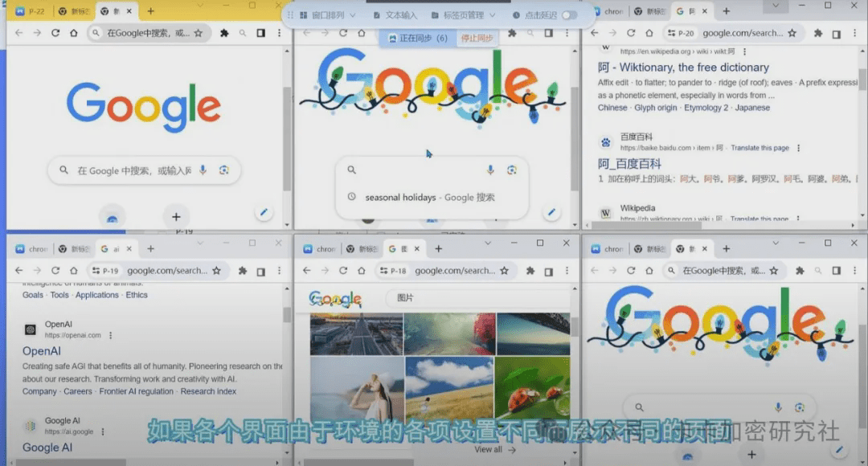The image size is (868, 466).
Task: Open the three-dot Chrome menu in top-right window
Action: (x=855, y=33)
